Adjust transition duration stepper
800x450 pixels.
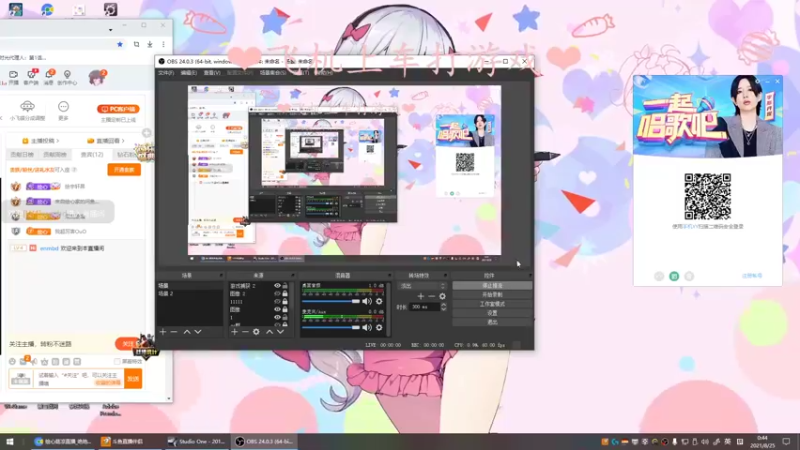point(443,307)
